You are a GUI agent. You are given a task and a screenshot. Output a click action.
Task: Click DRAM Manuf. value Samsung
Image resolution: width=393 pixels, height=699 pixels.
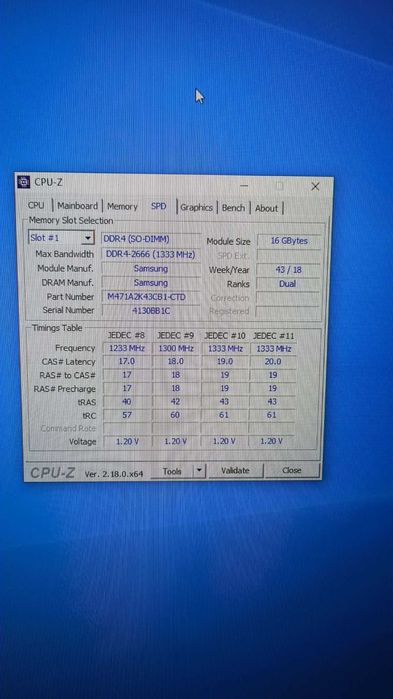click(151, 283)
